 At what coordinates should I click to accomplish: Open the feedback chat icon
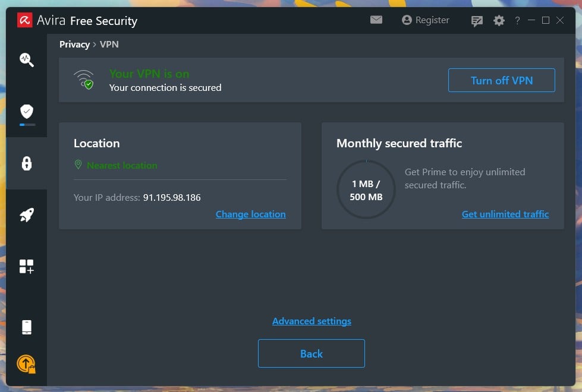click(477, 21)
